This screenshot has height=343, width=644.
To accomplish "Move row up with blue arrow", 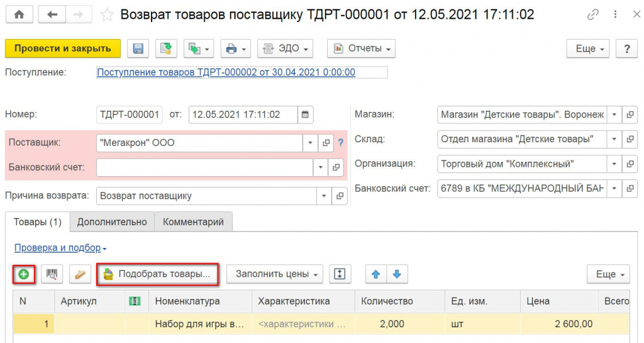I will (376, 274).
